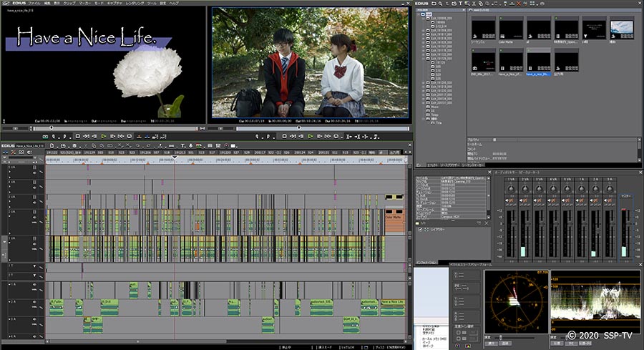
Task: Create new sequence from the timeline toolbar
Action: point(52,146)
